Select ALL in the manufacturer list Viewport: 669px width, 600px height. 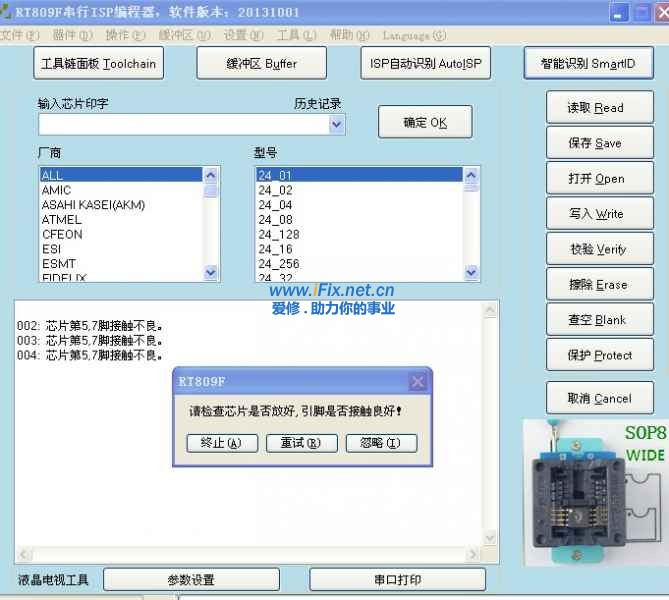click(x=121, y=175)
